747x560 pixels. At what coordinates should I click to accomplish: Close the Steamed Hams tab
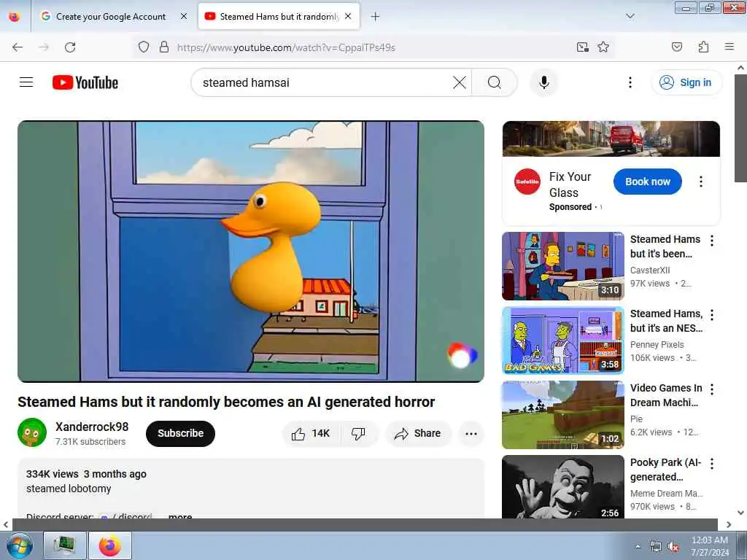click(x=348, y=17)
